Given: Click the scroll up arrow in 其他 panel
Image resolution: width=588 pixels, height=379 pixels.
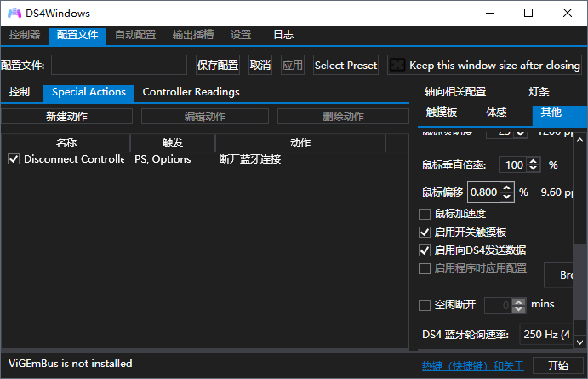Looking at the screenshot, I should pyautogui.click(x=579, y=140).
